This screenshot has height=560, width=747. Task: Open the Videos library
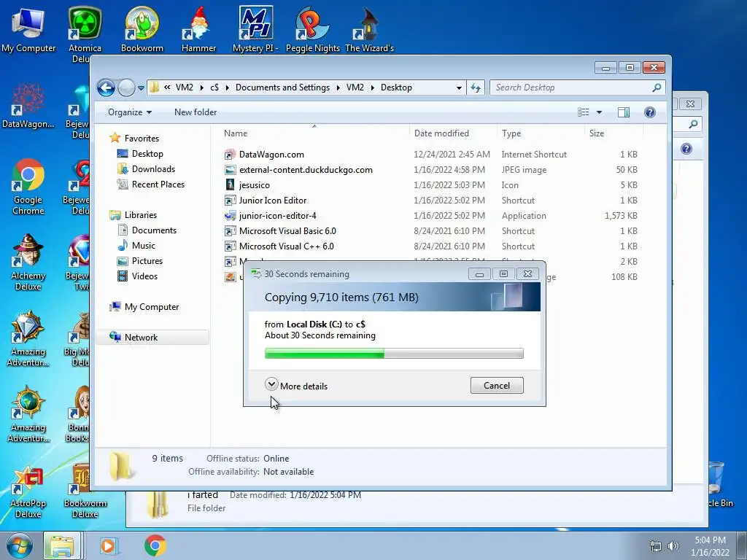click(137, 276)
